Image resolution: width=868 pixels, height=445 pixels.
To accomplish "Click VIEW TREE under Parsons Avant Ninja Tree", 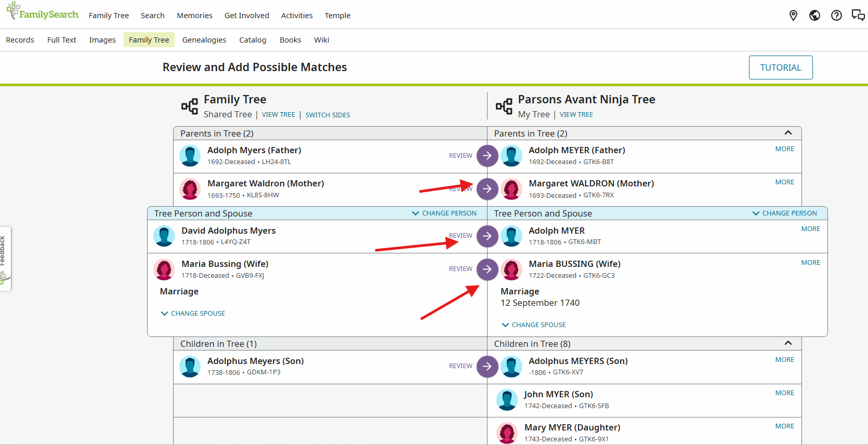I will 576,115.
